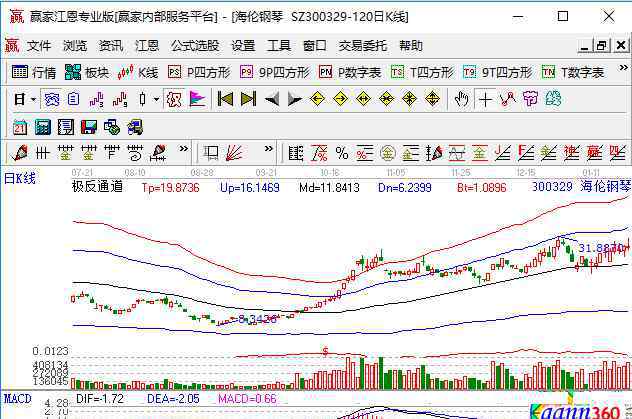Open the T数字表 tool

[573, 73]
